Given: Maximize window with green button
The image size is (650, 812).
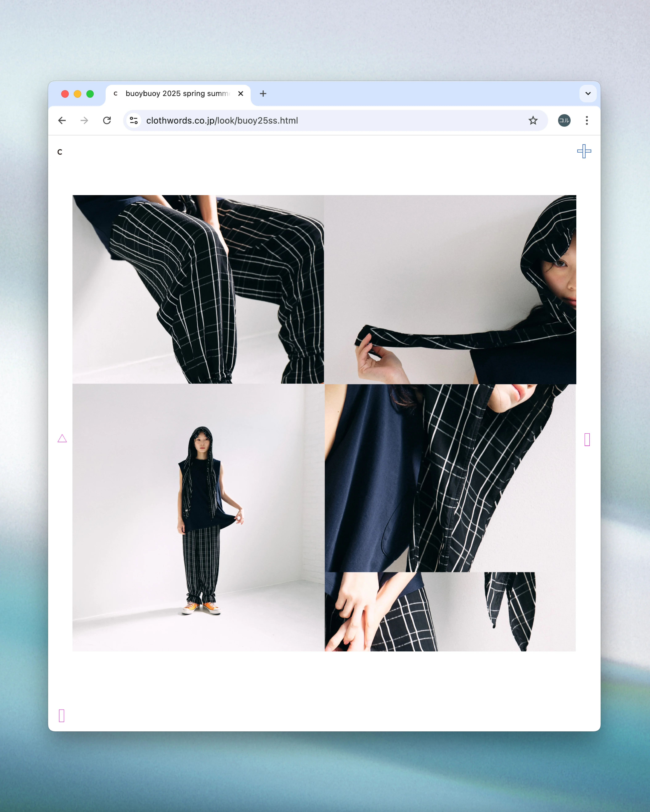Looking at the screenshot, I should point(90,94).
